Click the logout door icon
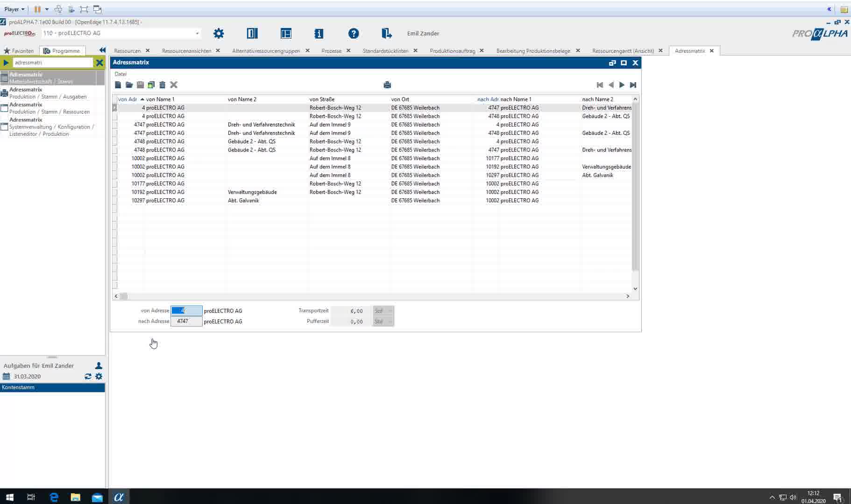The width and height of the screenshot is (851, 504). point(386,33)
